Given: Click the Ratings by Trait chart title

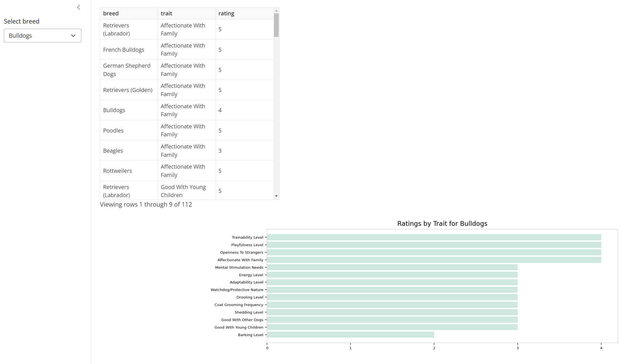Looking at the screenshot, I should pos(442,224).
